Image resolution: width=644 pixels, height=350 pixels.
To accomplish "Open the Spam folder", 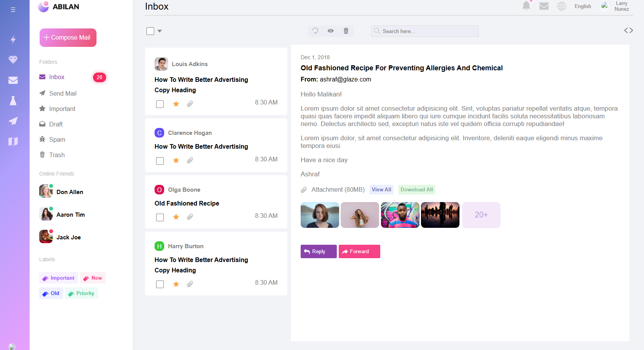I will (57, 139).
